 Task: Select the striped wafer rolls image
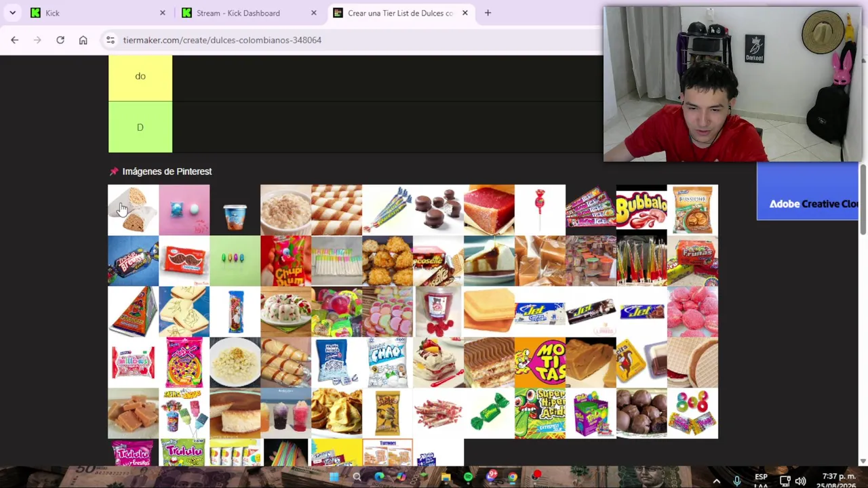coord(336,210)
